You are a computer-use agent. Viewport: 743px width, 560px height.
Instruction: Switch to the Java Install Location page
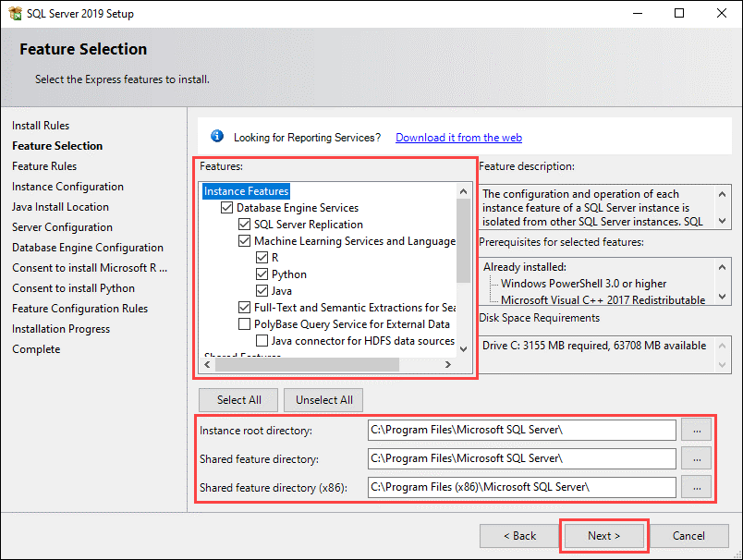(x=60, y=206)
